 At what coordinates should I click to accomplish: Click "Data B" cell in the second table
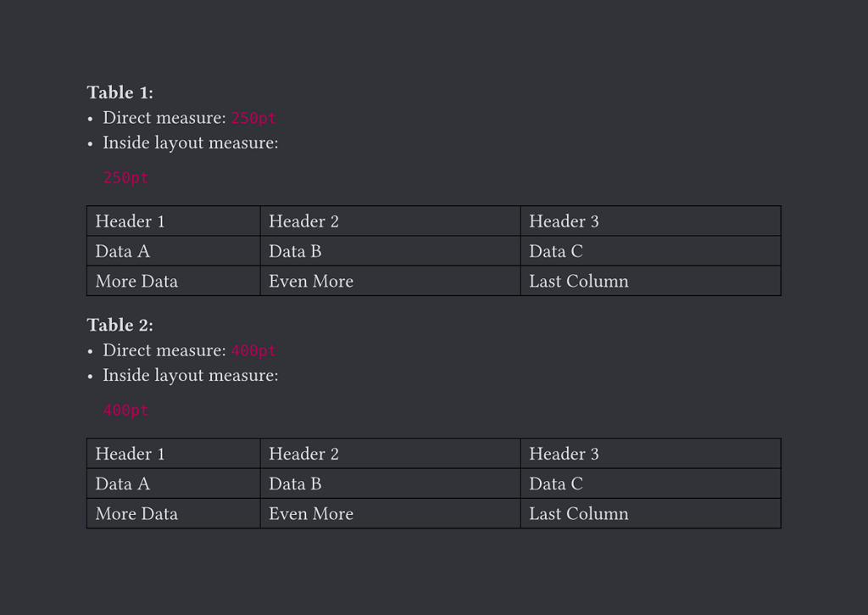click(295, 484)
